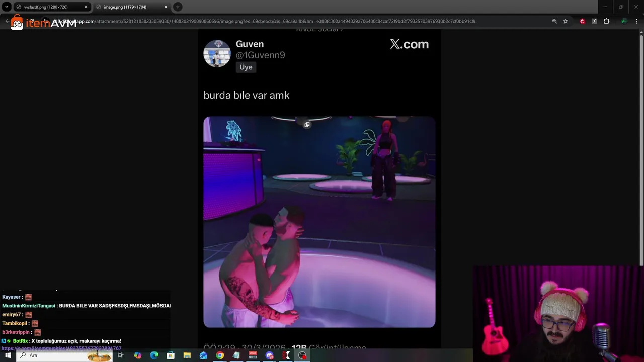Screen dimensions: 644x362
Task: Open the tab search dropdown arrow
Action: [x=7, y=7]
